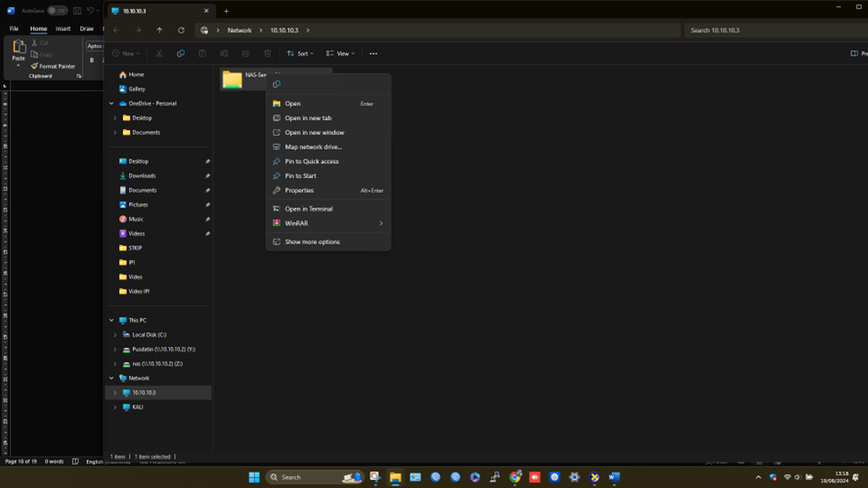Open the Sort dropdown
868x488 pixels.
(300, 54)
